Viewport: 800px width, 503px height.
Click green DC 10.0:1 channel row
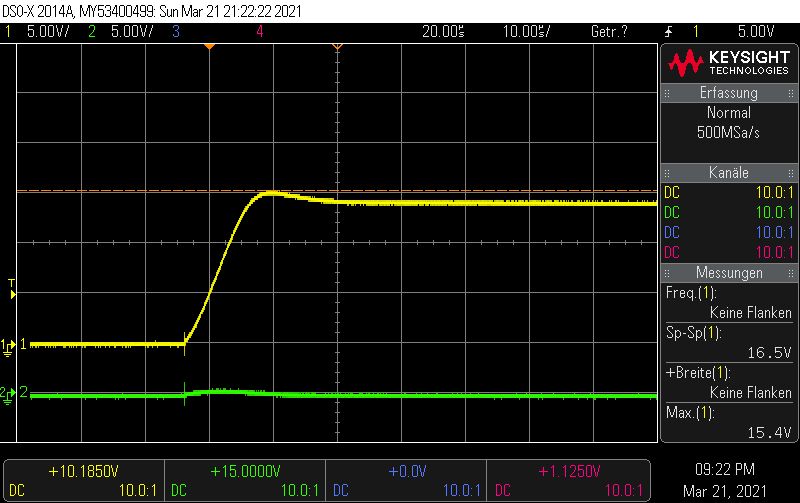(x=729, y=212)
